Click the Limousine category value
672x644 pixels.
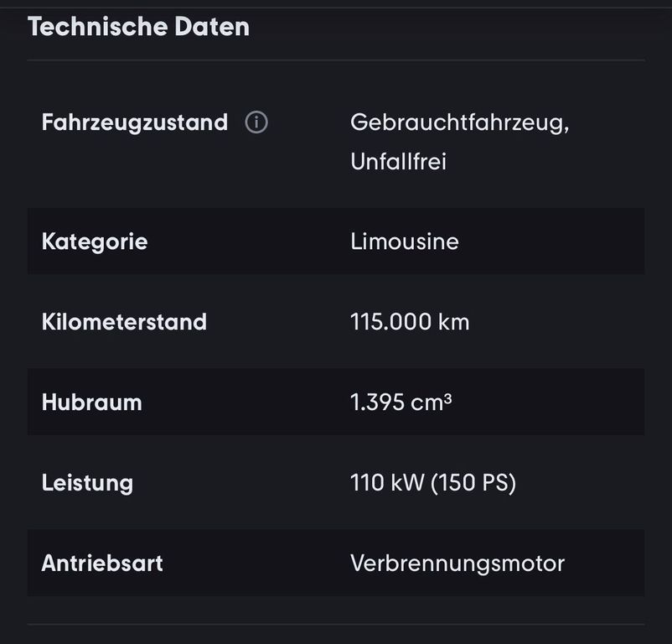tap(404, 241)
